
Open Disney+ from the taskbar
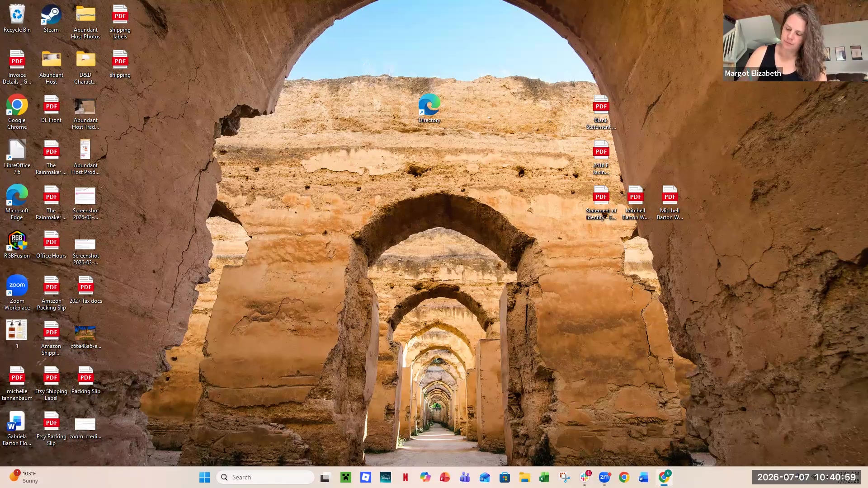click(x=386, y=477)
